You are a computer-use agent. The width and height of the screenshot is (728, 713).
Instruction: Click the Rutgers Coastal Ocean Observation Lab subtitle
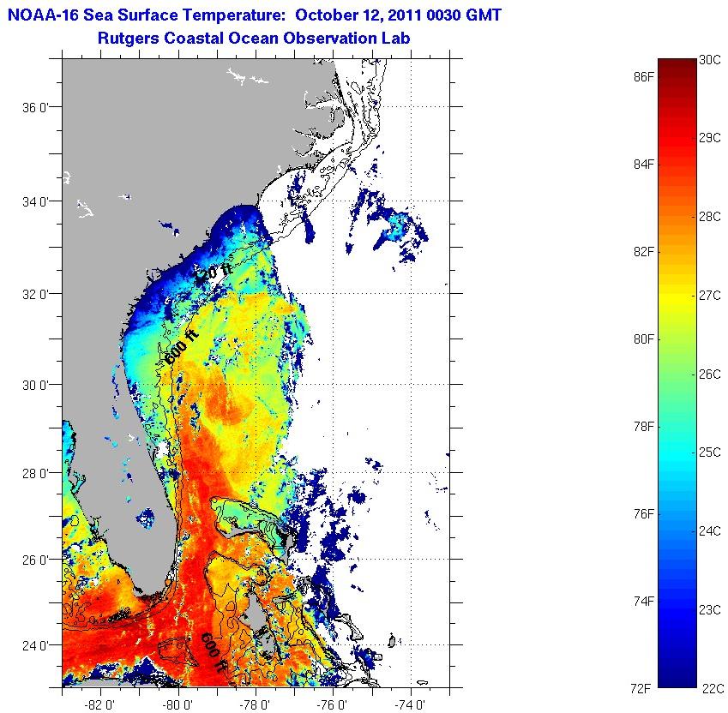pyautogui.click(x=254, y=38)
